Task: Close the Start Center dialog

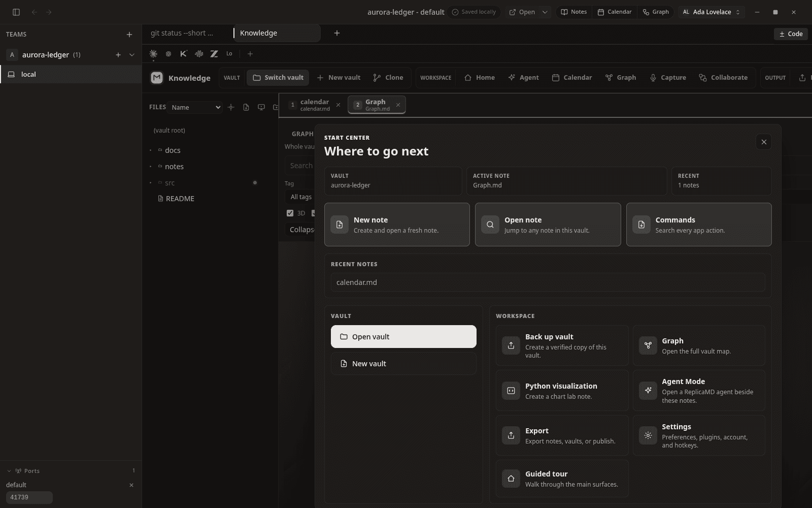Action: click(x=764, y=142)
